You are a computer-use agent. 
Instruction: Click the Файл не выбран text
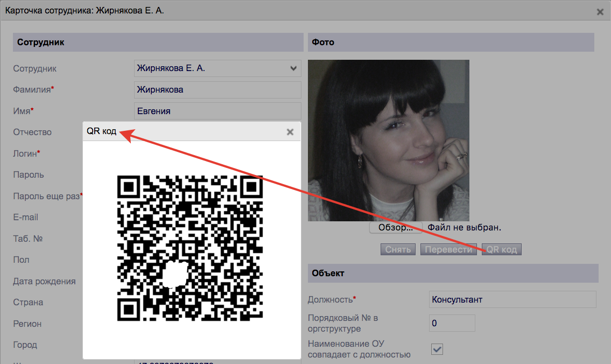pos(465,227)
